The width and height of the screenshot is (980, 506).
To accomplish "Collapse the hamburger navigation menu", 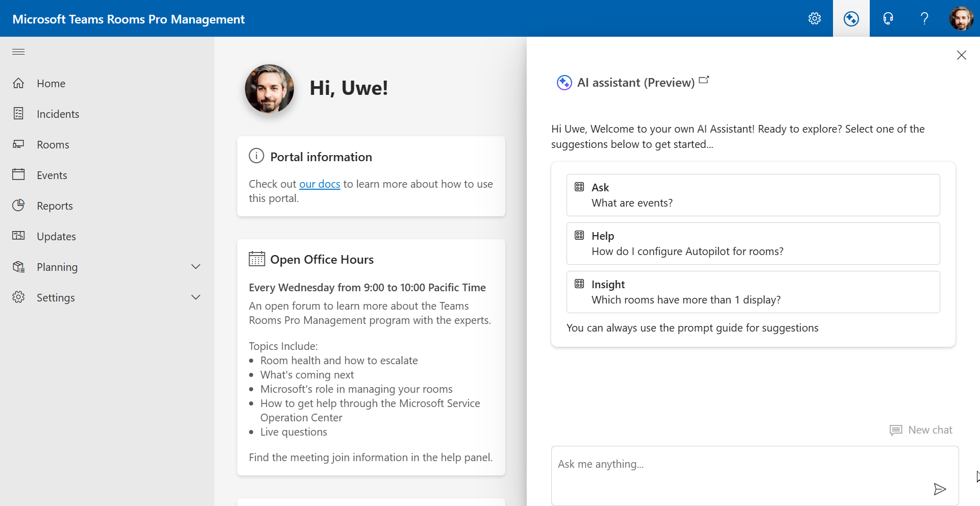I will pyautogui.click(x=18, y=52).
